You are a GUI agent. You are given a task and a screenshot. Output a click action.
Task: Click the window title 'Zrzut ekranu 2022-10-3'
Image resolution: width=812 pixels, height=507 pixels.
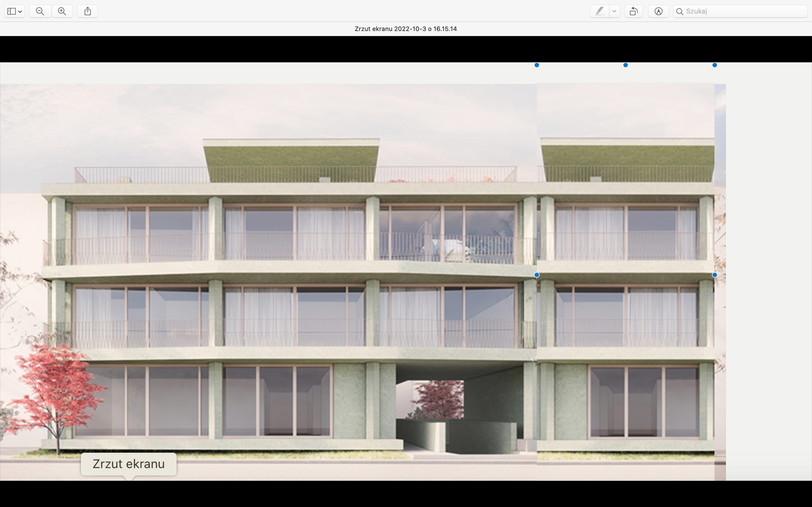405,29
